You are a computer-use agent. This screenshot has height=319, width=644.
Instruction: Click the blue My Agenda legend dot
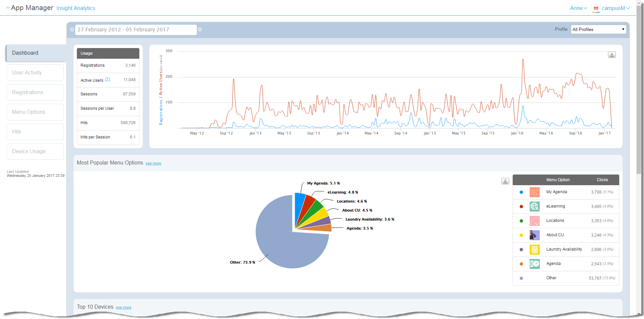[x=521, y=192]
